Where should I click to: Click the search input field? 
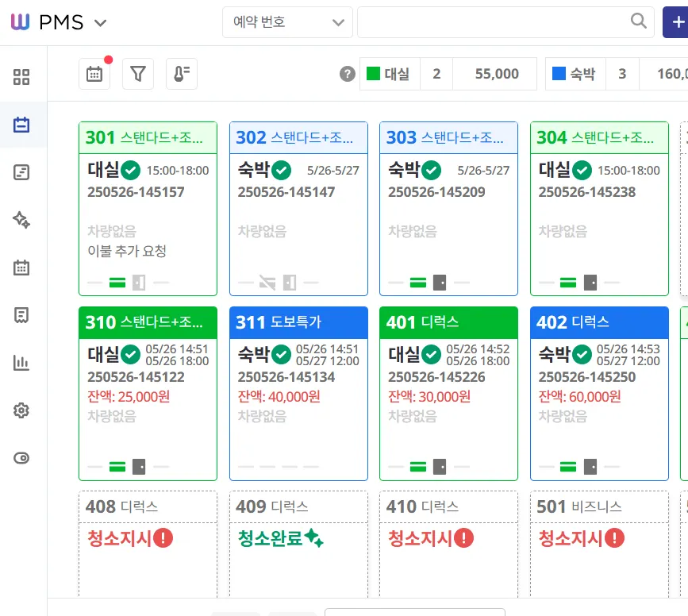[505, 22]
